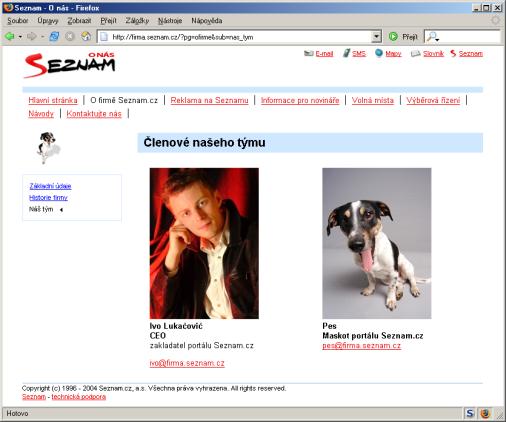The image size is (506, 422).
Task: Open Informace pro novináře
Action: point(300,100)
